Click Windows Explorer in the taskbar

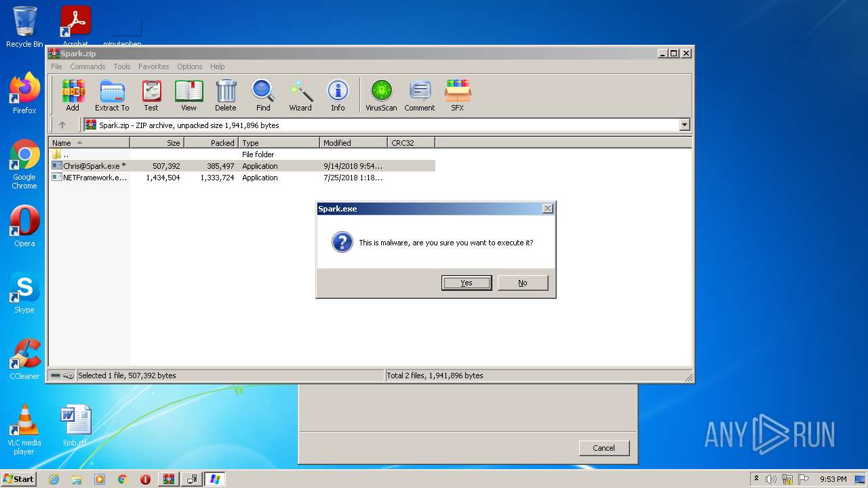click(77, 479)
